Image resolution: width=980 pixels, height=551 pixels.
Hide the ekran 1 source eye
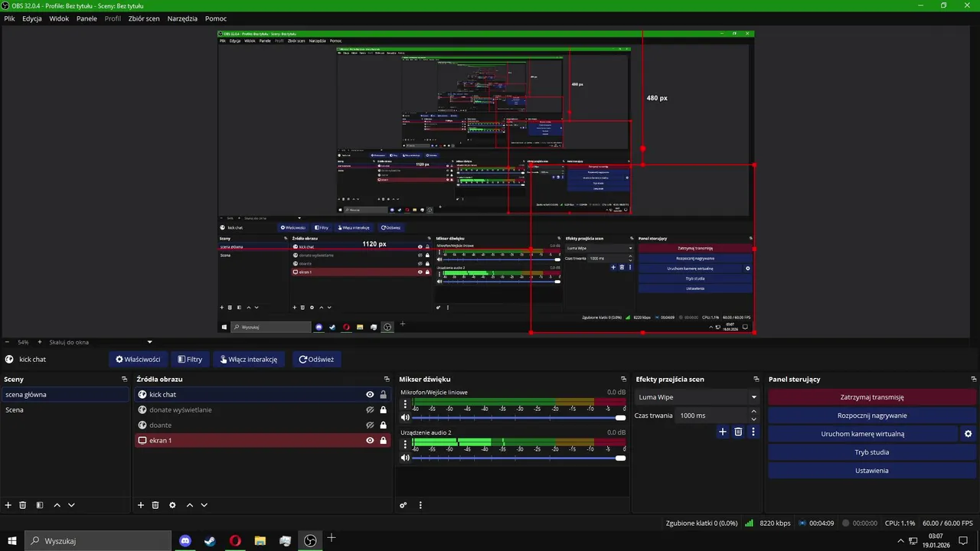click(370, 441)
